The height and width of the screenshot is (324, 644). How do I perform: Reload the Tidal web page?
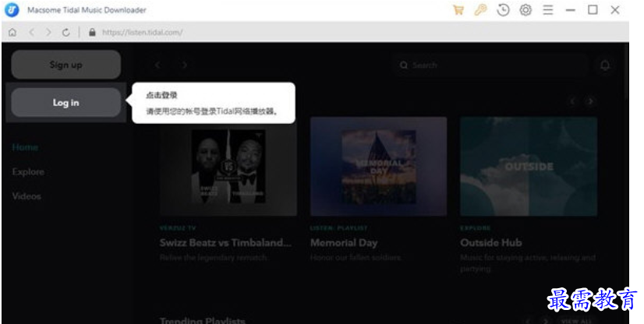[x=65, y=32]
